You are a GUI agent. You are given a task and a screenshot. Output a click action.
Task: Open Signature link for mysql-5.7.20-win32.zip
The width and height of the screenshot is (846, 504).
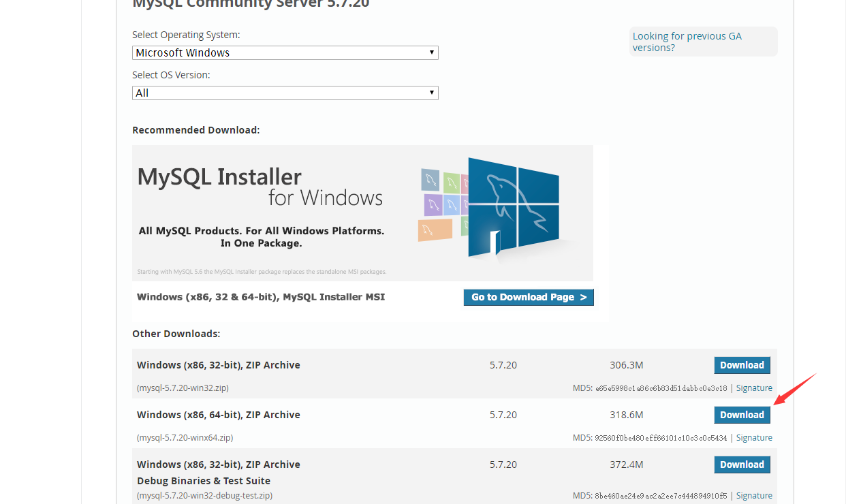pyautogui.click(x=754, y=388)
